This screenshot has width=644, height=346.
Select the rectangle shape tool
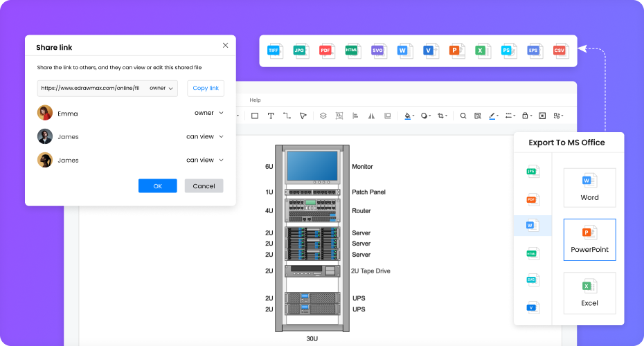tap(255, 116)
